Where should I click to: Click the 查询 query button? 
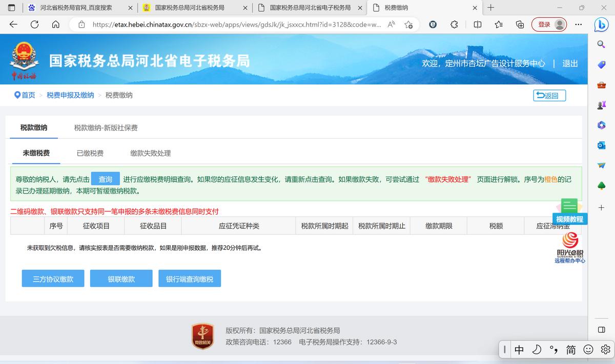[x=105, y=179]
